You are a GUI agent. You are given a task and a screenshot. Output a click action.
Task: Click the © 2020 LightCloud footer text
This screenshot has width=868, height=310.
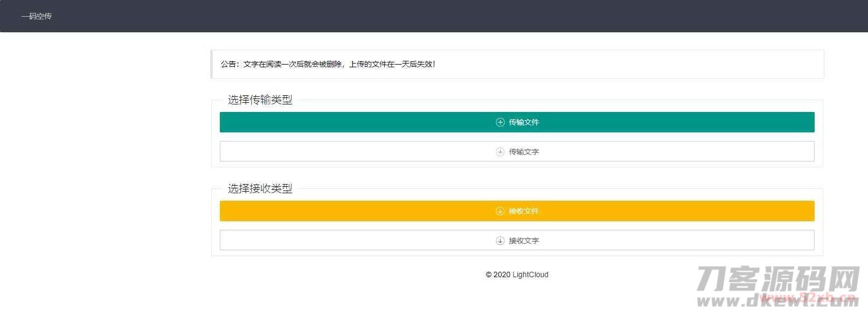517,274
